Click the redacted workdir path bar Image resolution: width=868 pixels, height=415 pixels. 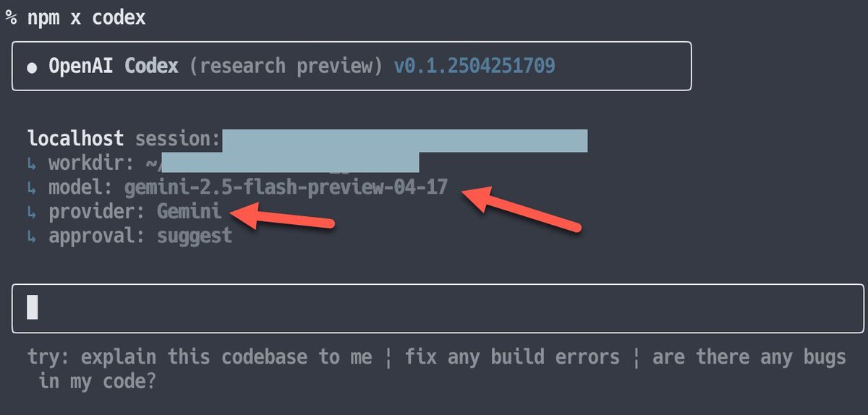point(290,162)
